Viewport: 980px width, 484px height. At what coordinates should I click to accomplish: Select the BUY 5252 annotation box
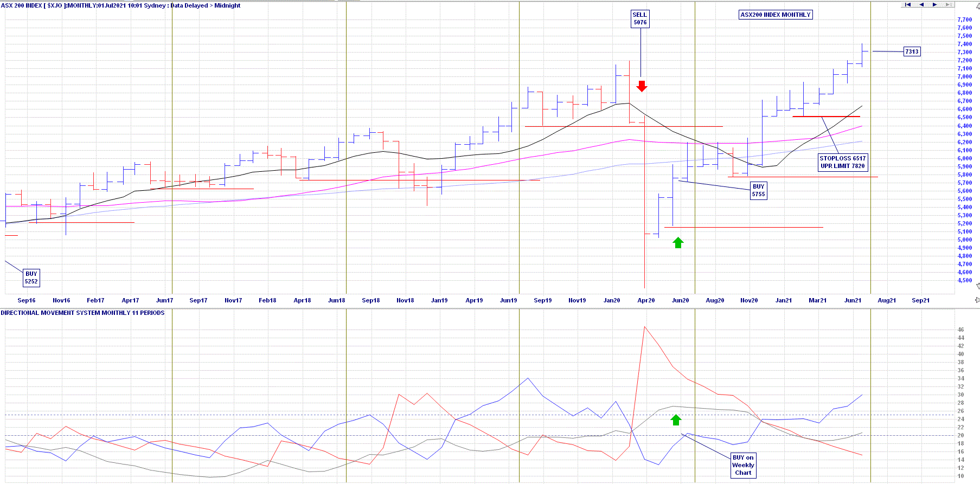click(31, 278)
